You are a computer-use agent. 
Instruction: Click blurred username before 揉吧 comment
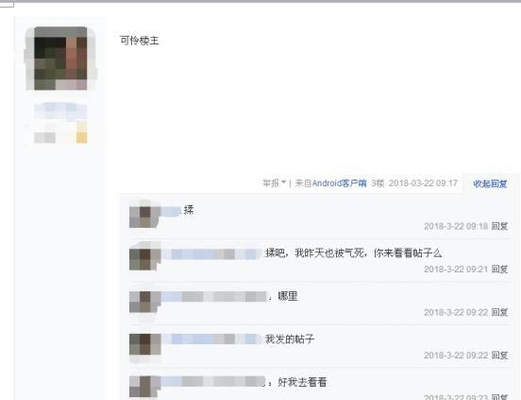[x=212, y=254]
